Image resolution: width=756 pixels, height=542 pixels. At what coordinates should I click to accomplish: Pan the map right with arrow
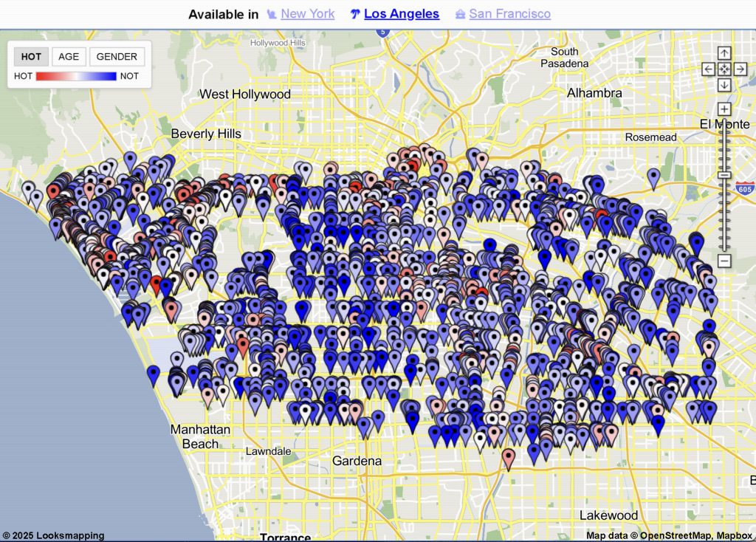point(740,69)
